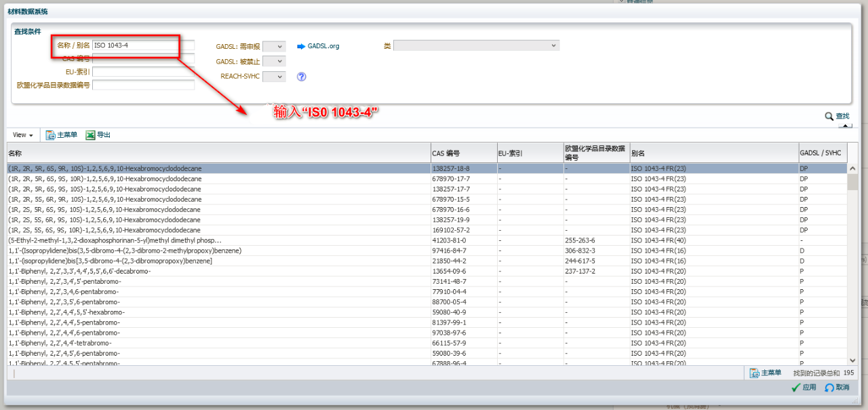This screenshot has width=868, height=410.
Task: Click the GADSL / SVHC column header
Action: [823, 153]
